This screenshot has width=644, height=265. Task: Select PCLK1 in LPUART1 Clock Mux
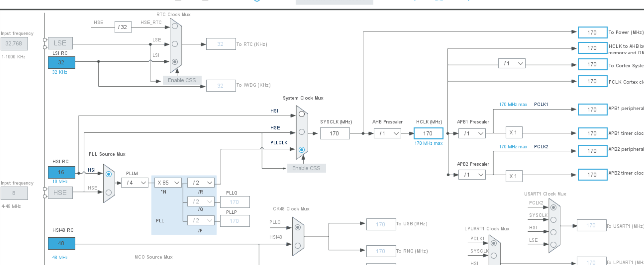[494, 243]
